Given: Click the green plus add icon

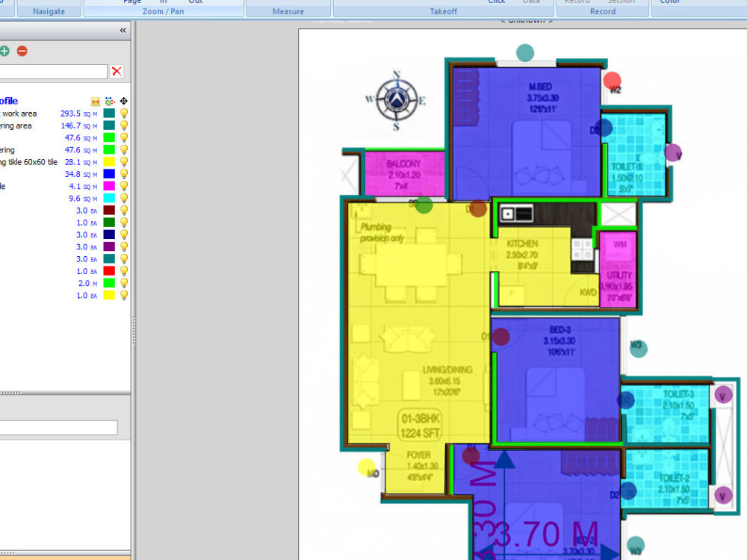Looking at the screenshot, I should (4, 51).
